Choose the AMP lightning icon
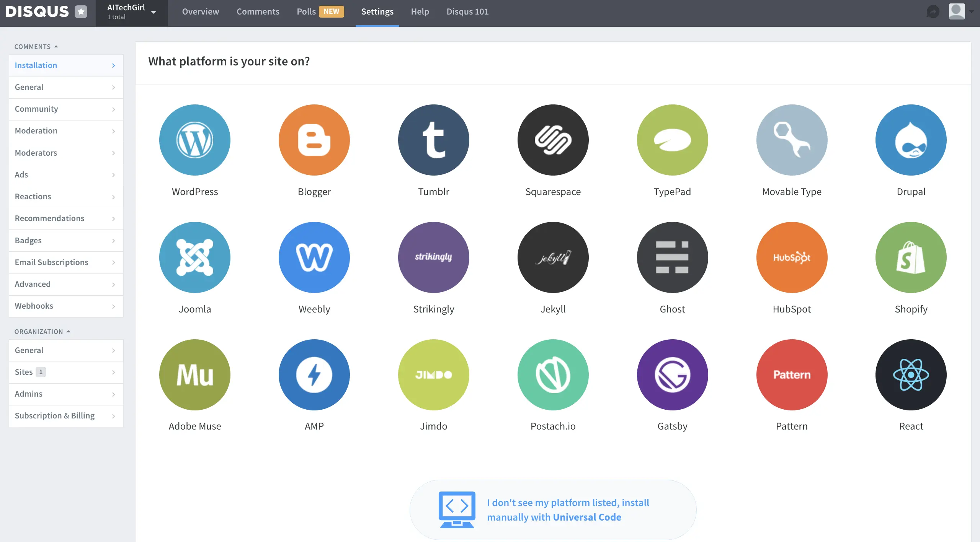Viewport: 980px width, 542px height. point(314,375)
